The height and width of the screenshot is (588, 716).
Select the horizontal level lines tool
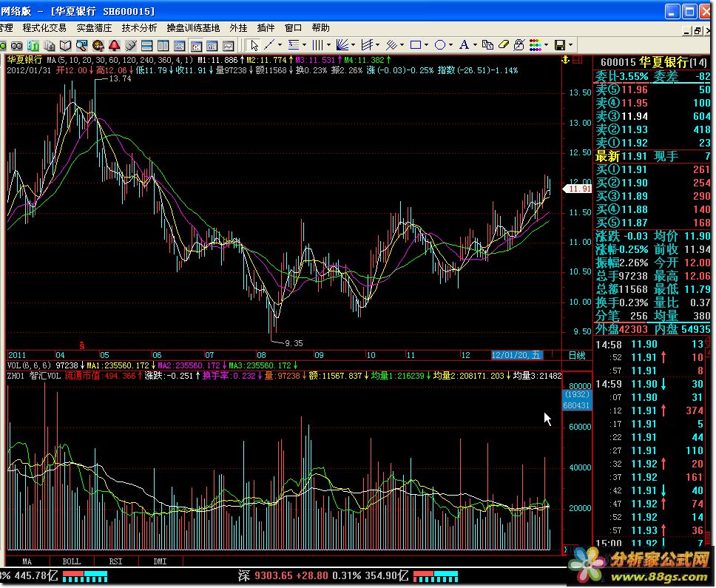pyautogui.click(x=293, y=44)
